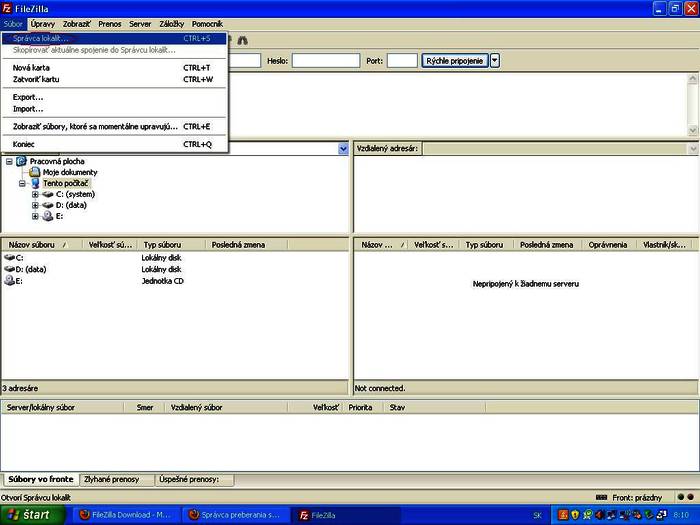700x525 pixels.
Task: Open the Pomocník menu
Action: (x=207, y=24)
